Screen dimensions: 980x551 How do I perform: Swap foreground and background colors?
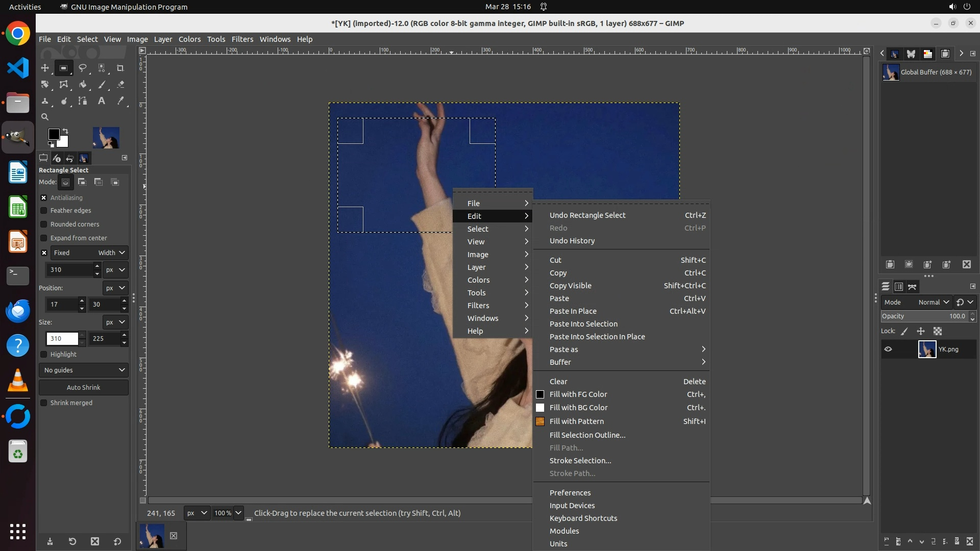65,131
